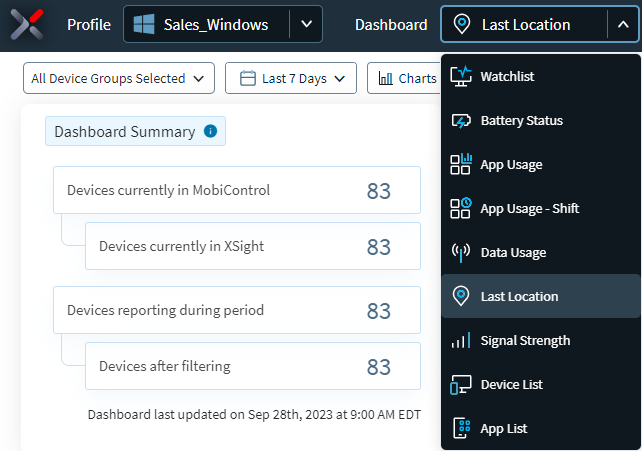Click the App List phone apps icon

click(x=462, y=428)
